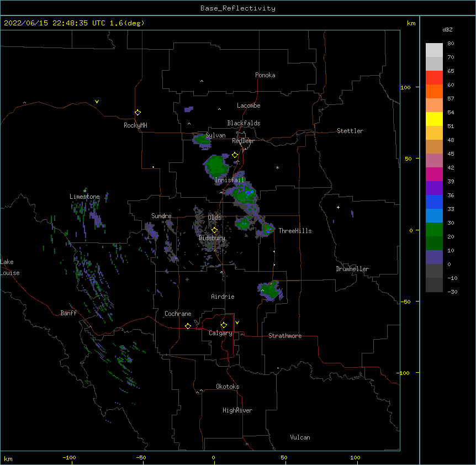Click the Didsbury label
This screenshot has height=465, width=476.
pyautogui.click(x=212, y=238)
